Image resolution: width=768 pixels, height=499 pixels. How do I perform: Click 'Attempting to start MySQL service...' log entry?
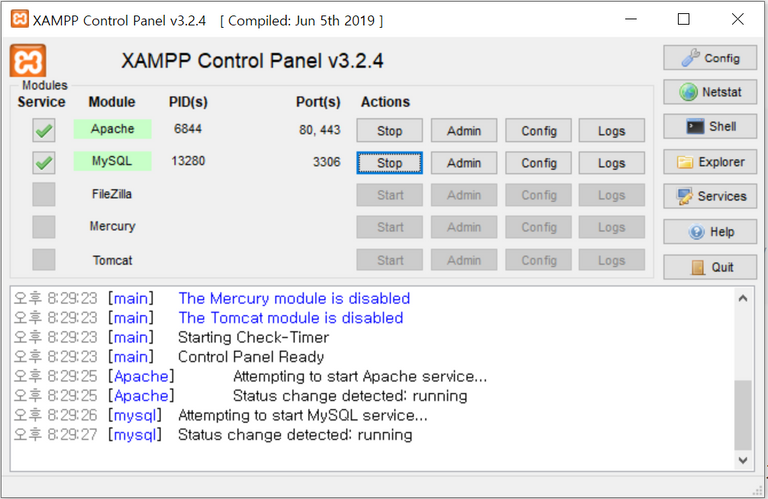[303, 415]
